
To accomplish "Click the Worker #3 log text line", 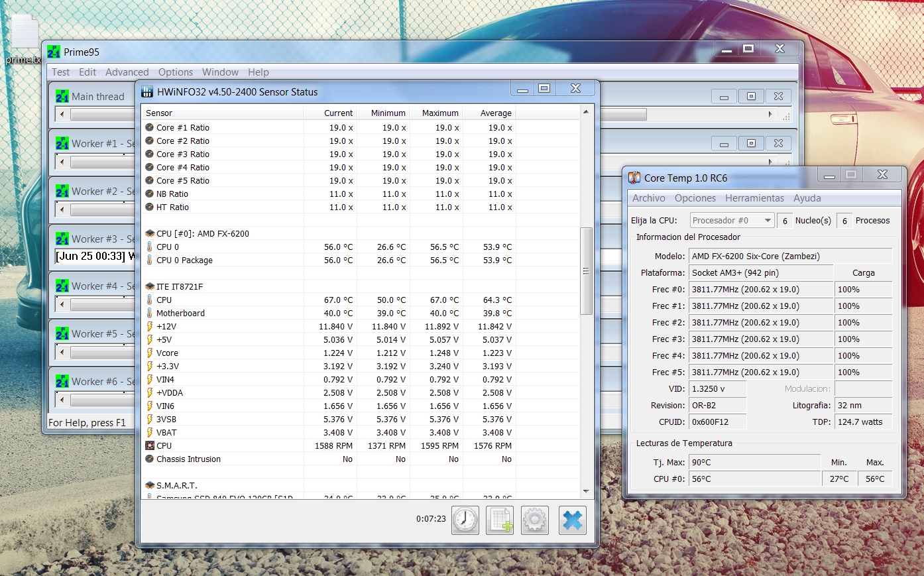I will click(95, 256).
